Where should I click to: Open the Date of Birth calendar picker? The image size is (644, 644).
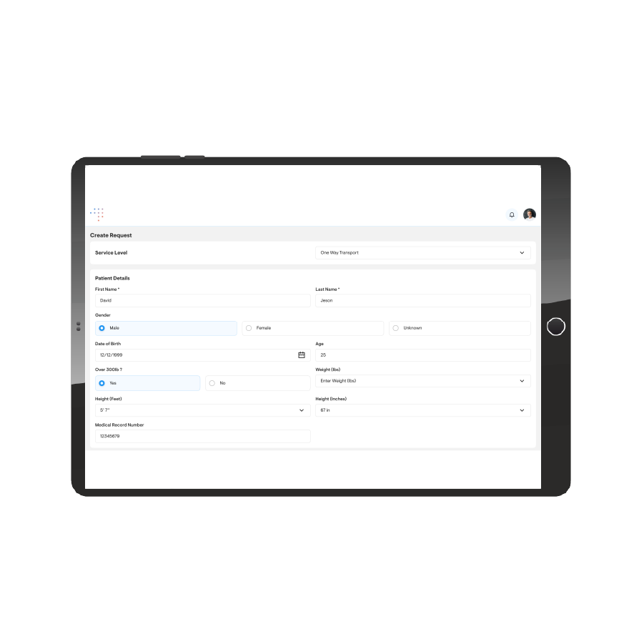301,355
